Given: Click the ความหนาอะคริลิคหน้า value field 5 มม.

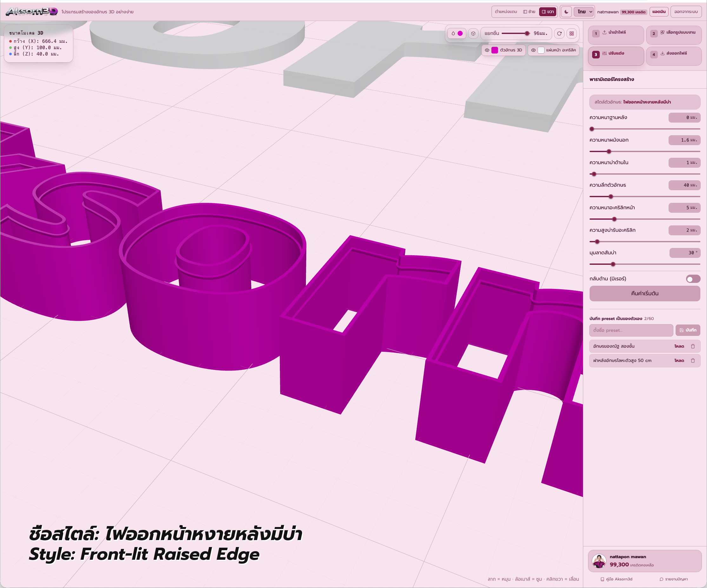Looking at the screenshot, I should [x=684, y=208].
